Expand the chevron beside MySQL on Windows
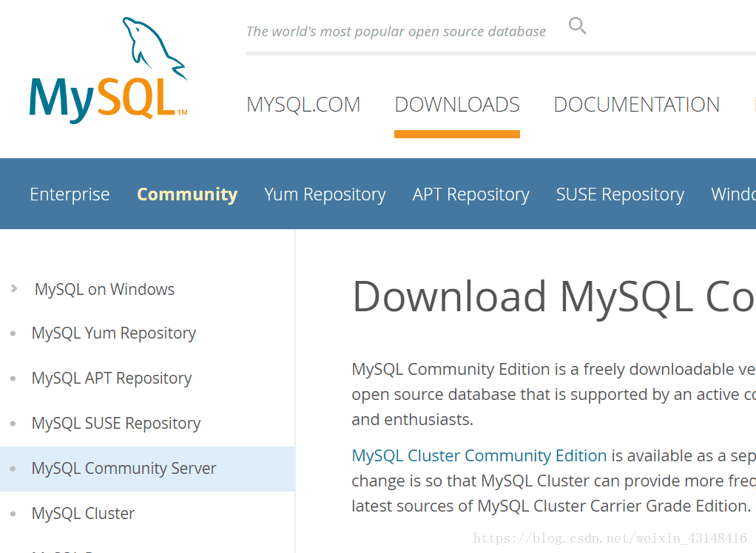This screenshot has width=756, height=553. 13,289
